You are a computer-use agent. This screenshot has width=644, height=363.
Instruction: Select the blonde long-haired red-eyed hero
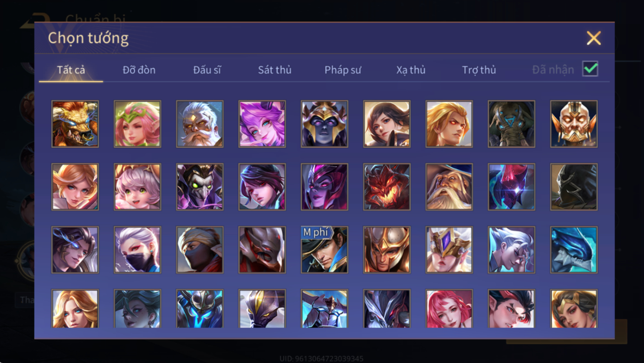[449, 124]
